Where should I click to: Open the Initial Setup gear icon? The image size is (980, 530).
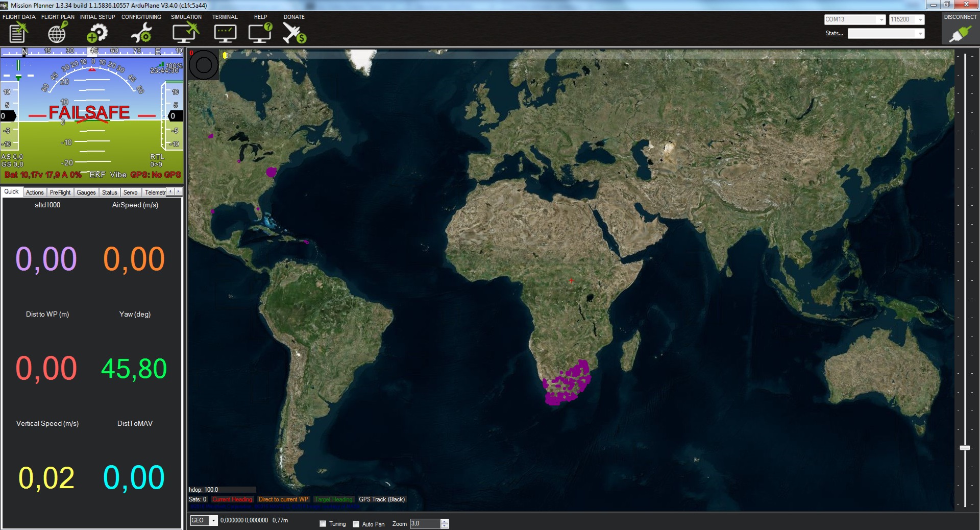tap(97, 33)
